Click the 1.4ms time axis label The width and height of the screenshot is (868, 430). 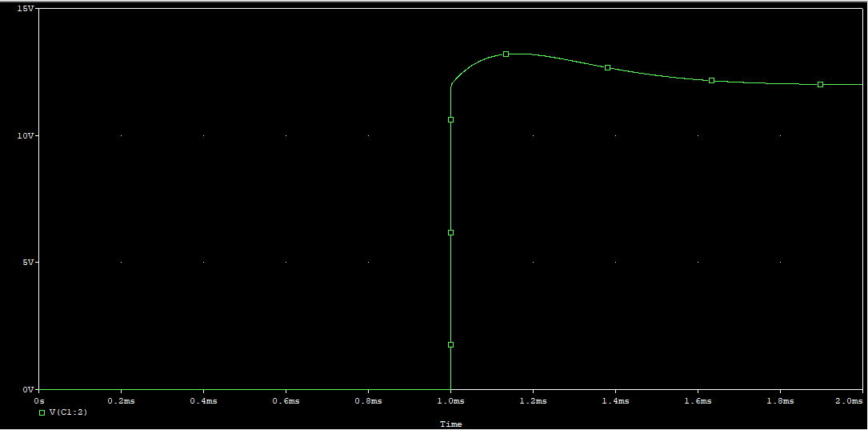pyautogui.click(x=615, y=400)
